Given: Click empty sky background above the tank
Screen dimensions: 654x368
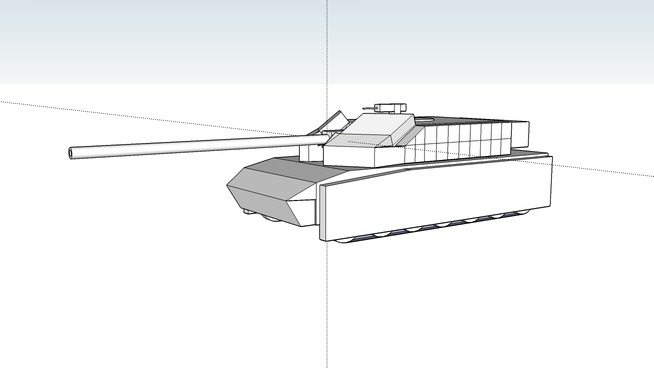Looking at the screenshot, I should click(x=167, y=42).
